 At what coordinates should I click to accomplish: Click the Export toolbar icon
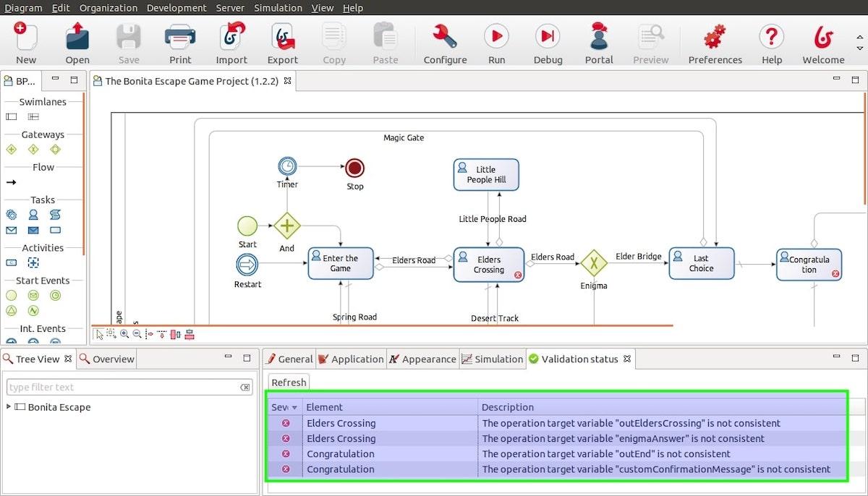click(x=282, y=37)
